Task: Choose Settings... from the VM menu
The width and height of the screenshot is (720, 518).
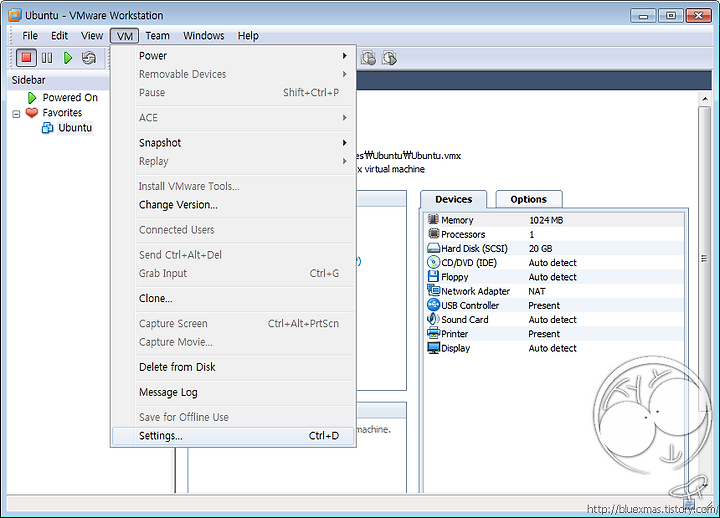Action: [233, 436]
